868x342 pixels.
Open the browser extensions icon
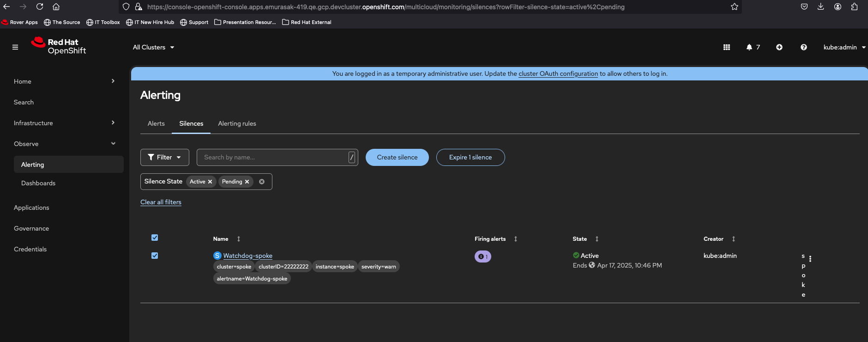854,6
